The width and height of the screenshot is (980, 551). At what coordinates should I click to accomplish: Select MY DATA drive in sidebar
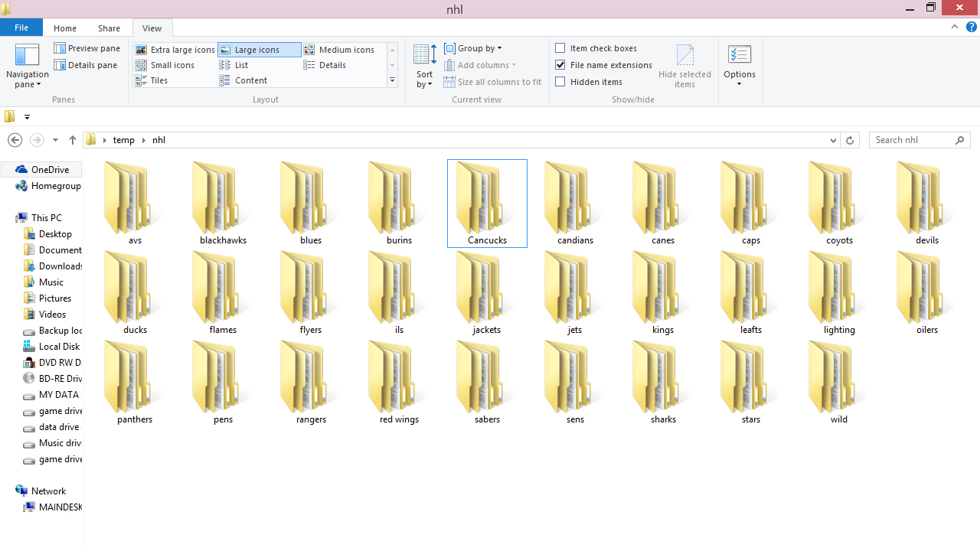[x=51, y=395]
